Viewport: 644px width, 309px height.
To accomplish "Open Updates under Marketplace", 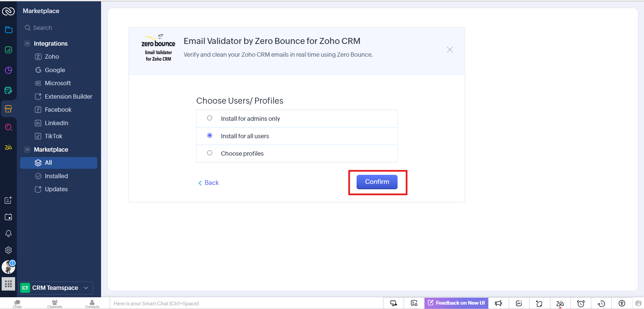I will pos(56,189).
